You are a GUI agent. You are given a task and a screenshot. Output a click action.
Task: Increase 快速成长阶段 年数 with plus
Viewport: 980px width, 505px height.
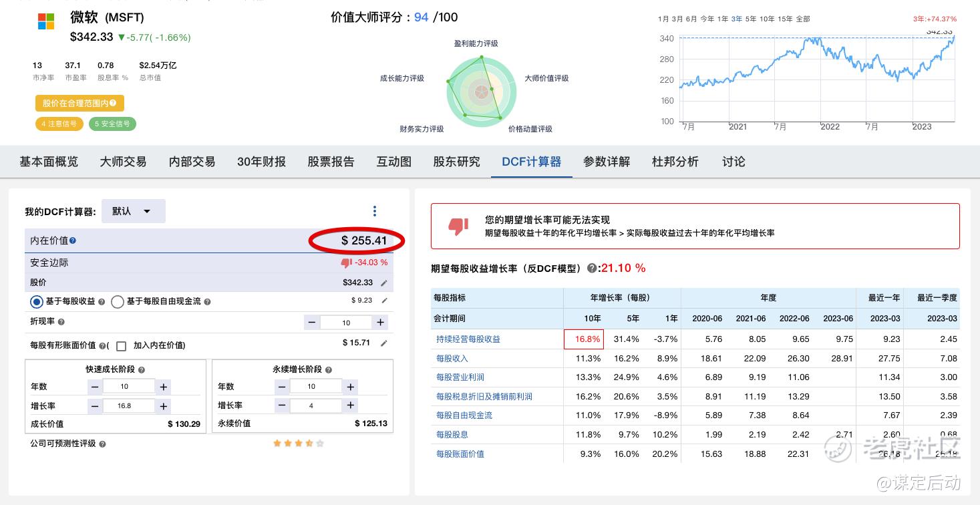click(164, 387)
